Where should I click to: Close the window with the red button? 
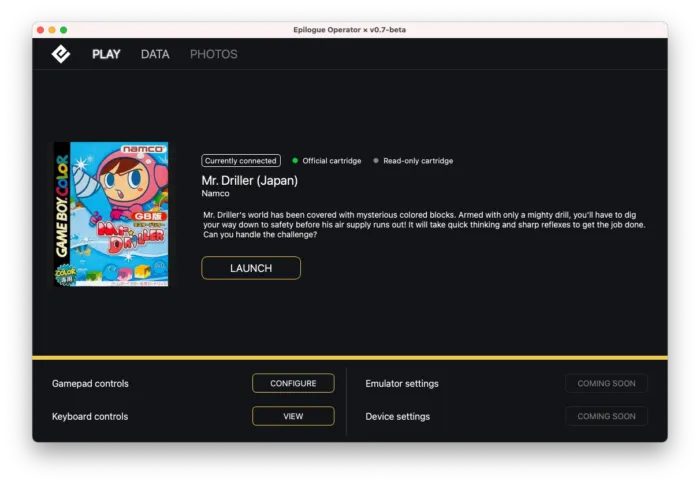coord(41,30)
